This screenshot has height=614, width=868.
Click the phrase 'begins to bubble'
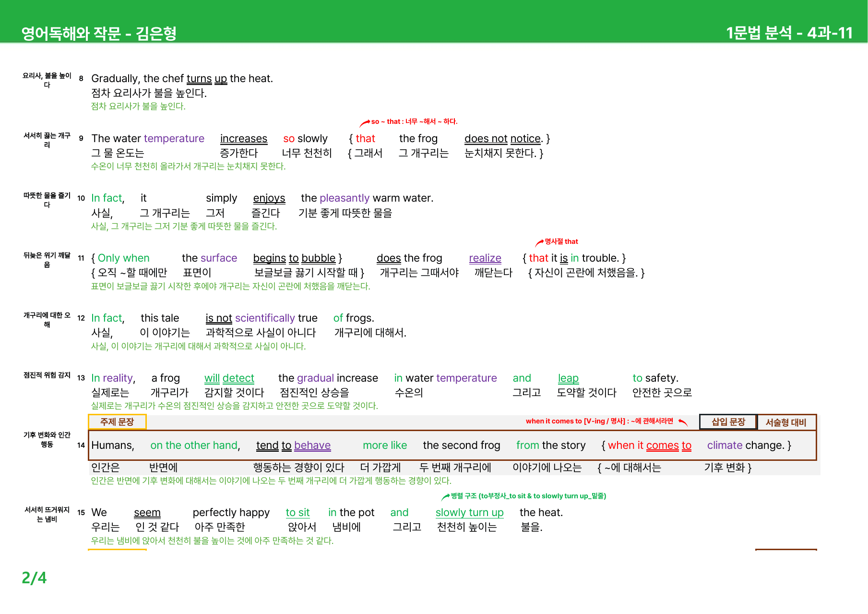click(294, 258)
